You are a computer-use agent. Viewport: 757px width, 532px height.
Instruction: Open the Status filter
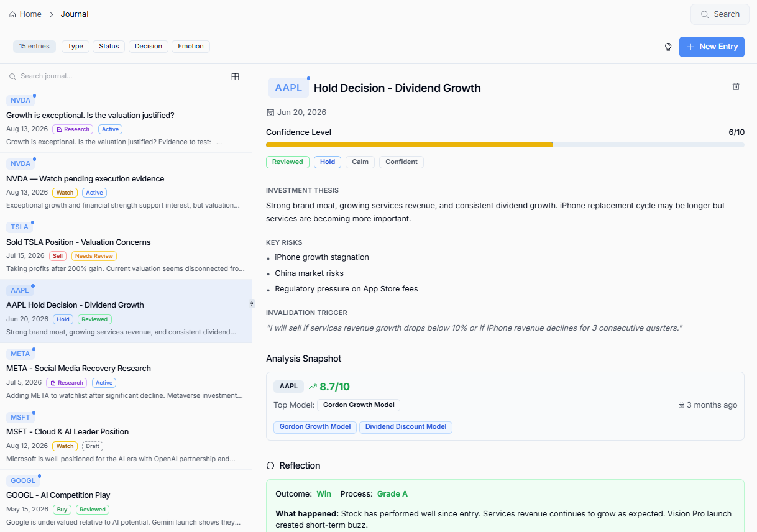[x=109, y=47]
